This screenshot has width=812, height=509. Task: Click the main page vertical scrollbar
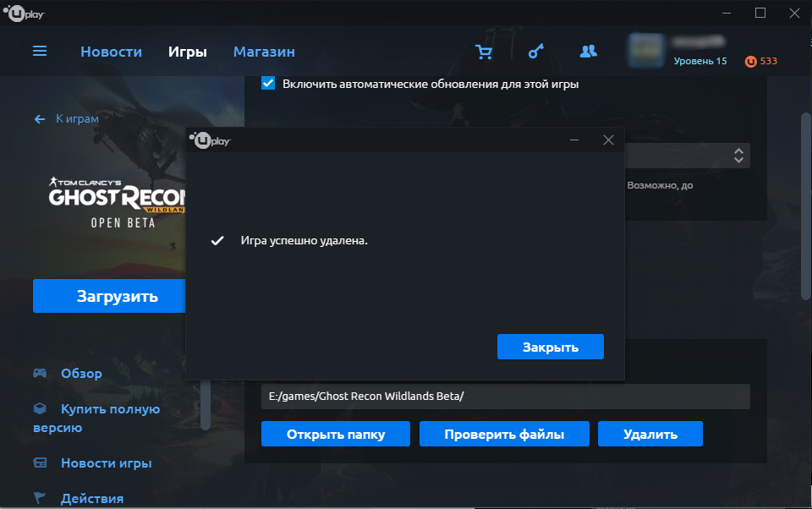pyautogui.click(x=806, y=206)
